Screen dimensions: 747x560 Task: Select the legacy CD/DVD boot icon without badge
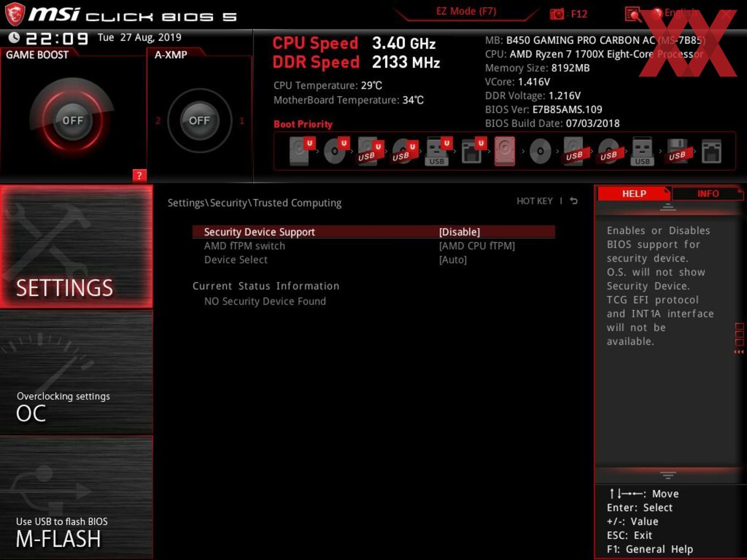(x=540, y=152)
